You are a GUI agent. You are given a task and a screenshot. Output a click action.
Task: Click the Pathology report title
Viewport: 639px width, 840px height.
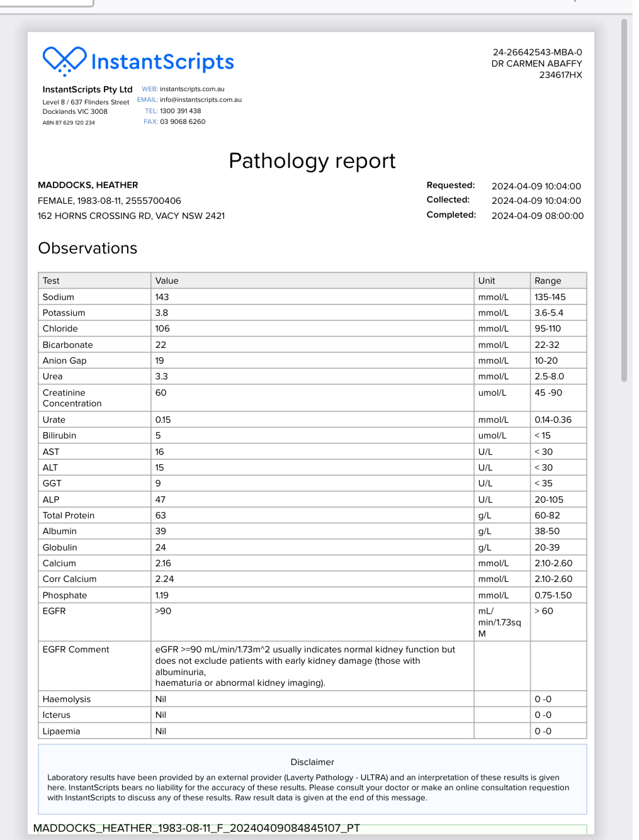click(312, 161)
